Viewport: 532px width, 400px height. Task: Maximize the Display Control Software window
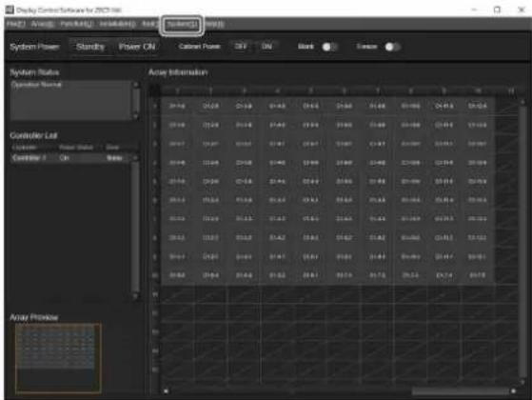click(x=497, y=10)
